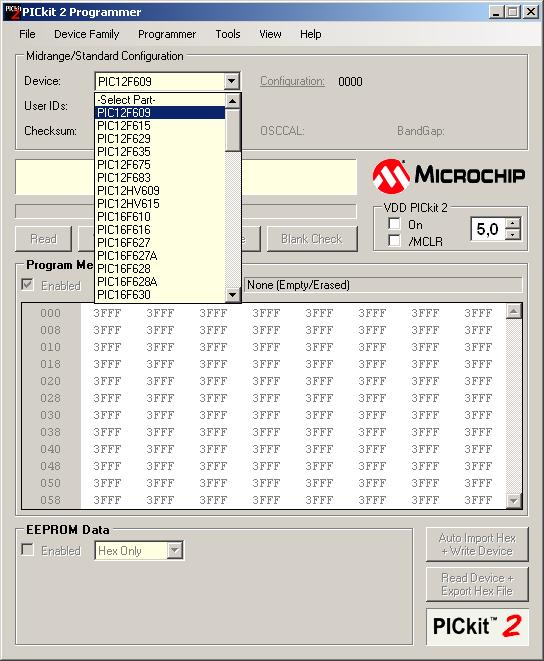Toggle EEPROM Data Enabled checkbox
This screenshot has height=661, width=544.
click(x=27, y=550)
